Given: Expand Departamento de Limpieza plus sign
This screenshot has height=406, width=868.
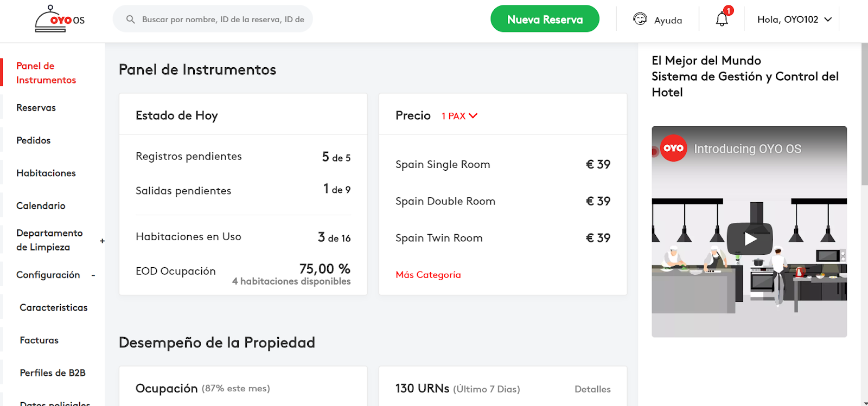Looking at the screenshot, I should 102,241.
